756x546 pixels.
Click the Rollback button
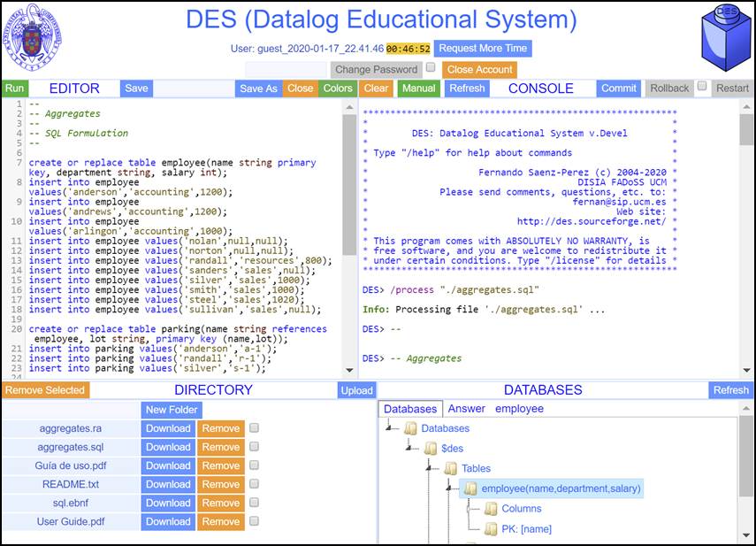coord(669,88)
